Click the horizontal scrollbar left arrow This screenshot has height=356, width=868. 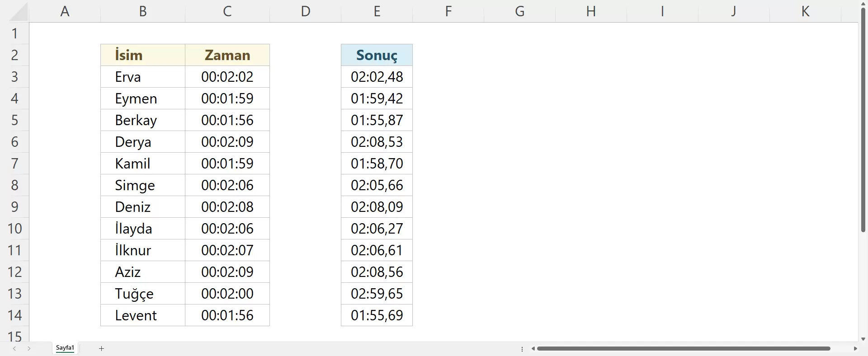pos(533,348)
